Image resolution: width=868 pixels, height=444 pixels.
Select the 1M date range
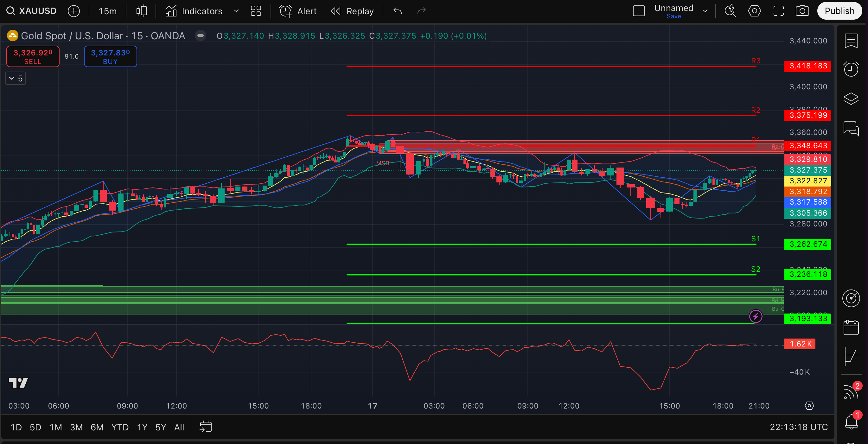coord(56,427)
